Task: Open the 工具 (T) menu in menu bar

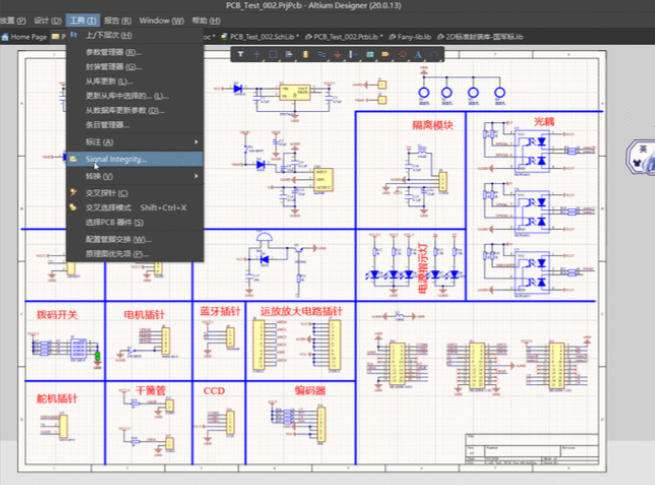Action: pos(83,20)
